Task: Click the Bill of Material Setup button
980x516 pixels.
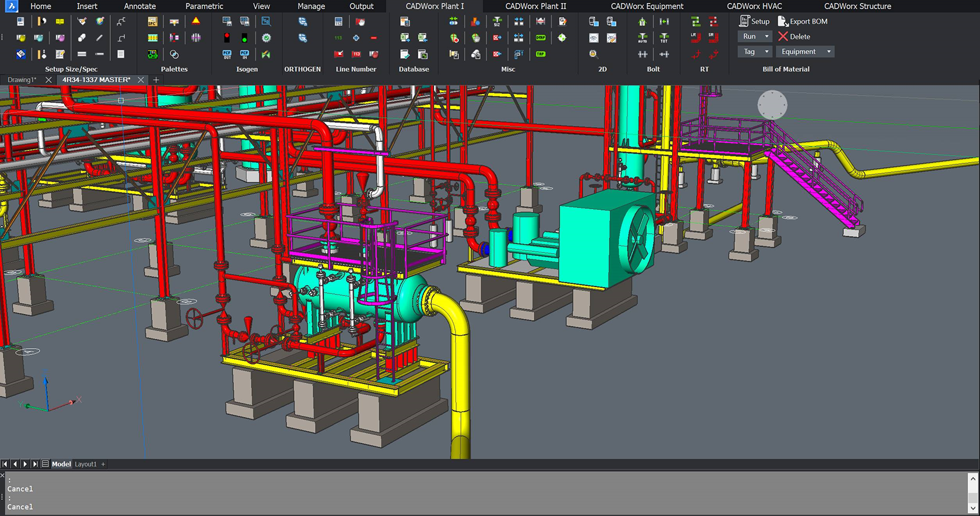Action: 754,21
